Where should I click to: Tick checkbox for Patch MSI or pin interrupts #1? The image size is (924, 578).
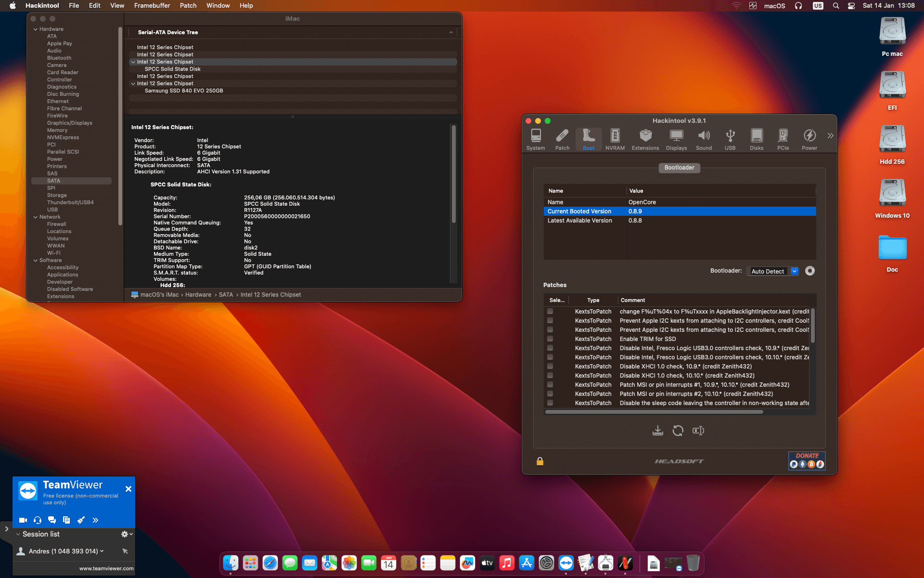point(550,384)
